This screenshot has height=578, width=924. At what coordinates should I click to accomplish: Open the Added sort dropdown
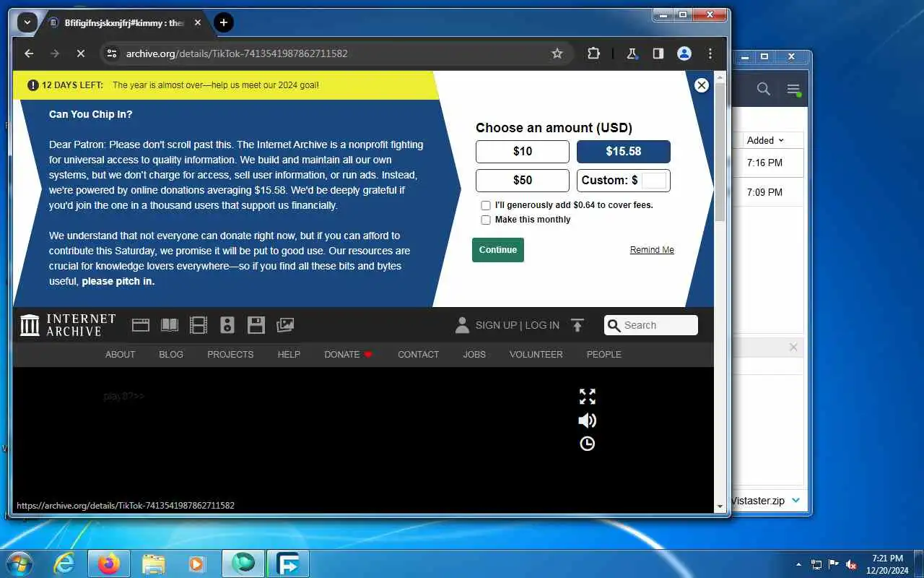[x=765, y=140]
